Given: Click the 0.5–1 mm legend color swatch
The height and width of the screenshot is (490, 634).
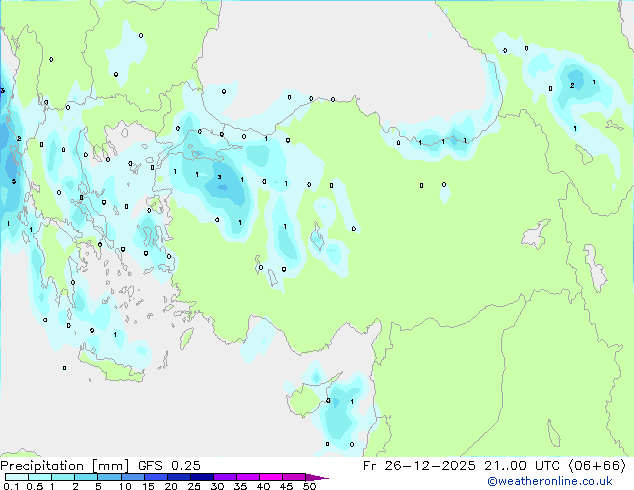Looking at the screenshot, I should tap(40, 477).
